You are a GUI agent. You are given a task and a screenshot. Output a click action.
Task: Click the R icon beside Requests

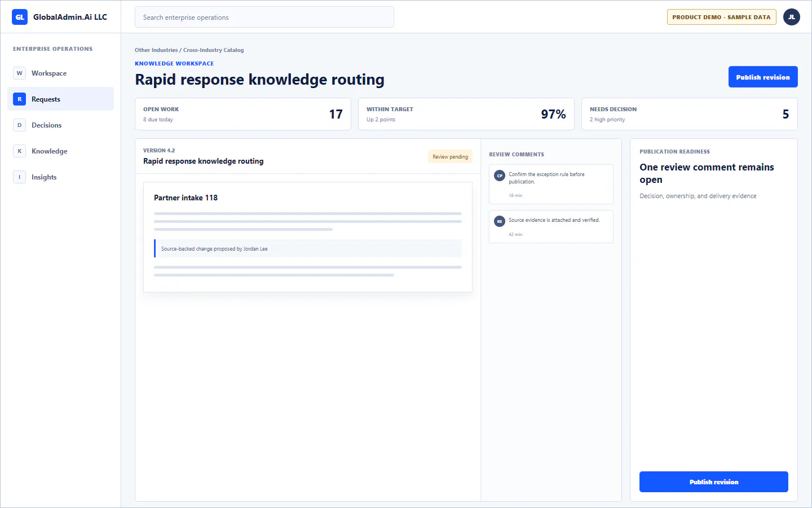coord(20,99)
